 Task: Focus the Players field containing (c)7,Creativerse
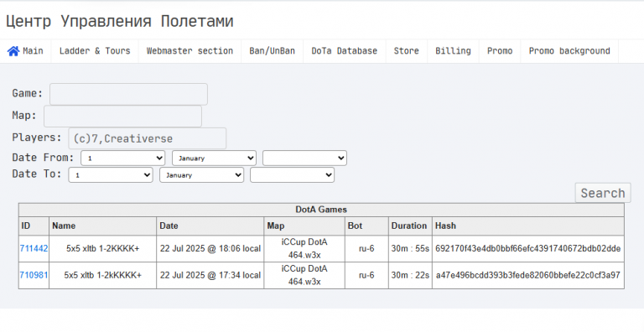147,138
